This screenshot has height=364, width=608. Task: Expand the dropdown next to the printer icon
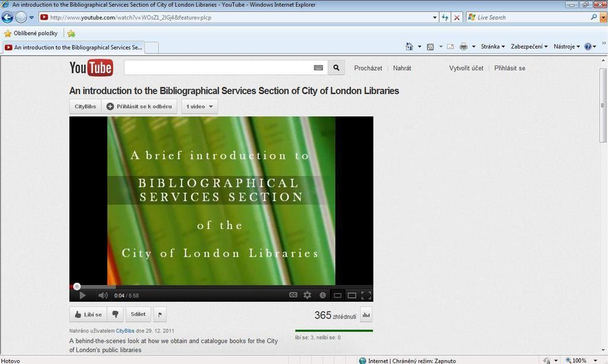point(473,46)
